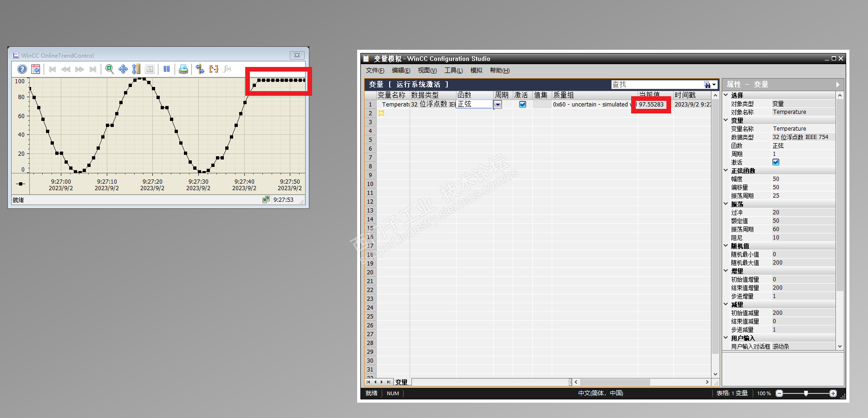The image size is (868, 418).
Task: Go to next sheet tab arrow
Action: (x=382, y=382)
